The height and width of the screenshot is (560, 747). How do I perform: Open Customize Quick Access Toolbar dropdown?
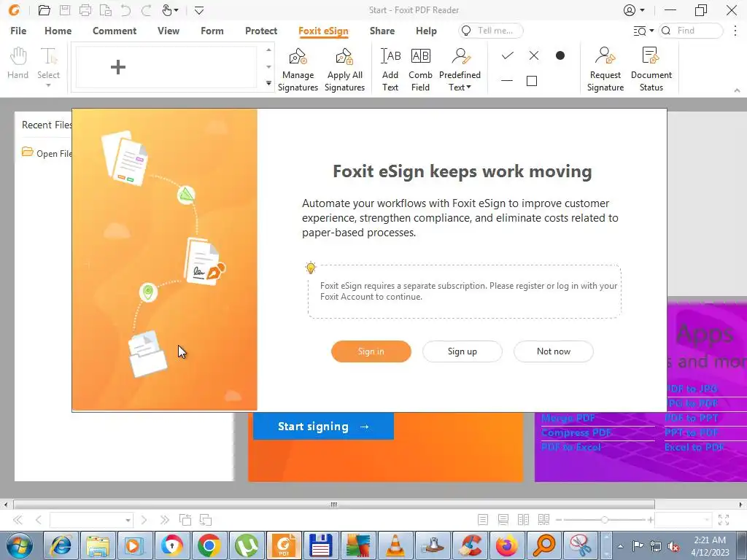point(199,10)
